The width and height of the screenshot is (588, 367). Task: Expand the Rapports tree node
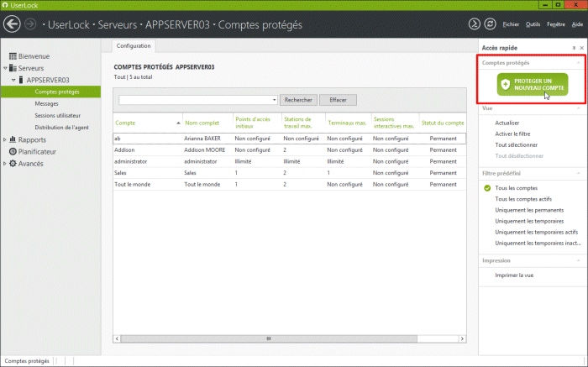[5, 139]
